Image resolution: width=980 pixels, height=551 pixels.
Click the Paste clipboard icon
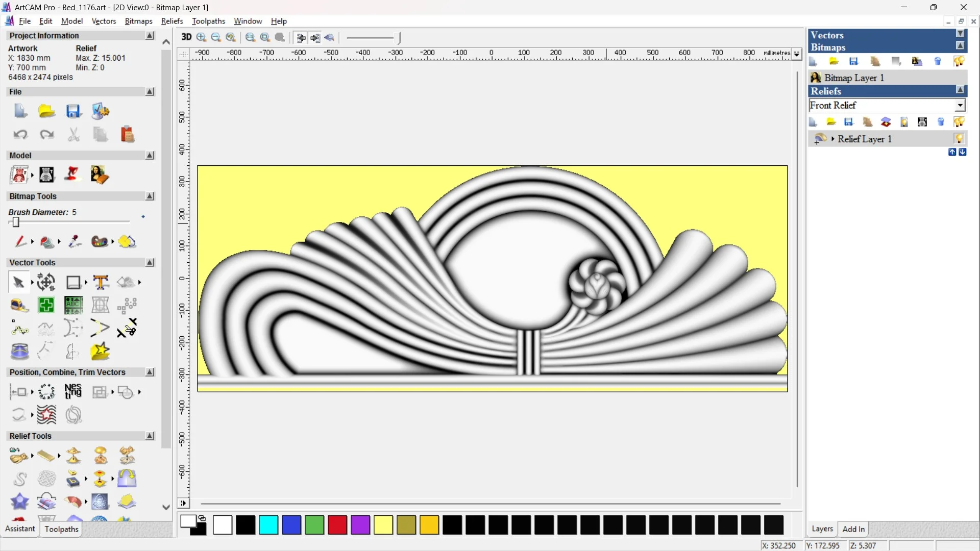127,135
